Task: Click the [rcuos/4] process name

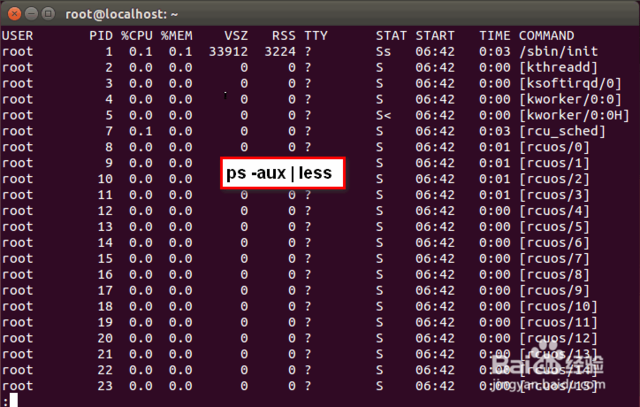Action: click(x=554, y=211)
